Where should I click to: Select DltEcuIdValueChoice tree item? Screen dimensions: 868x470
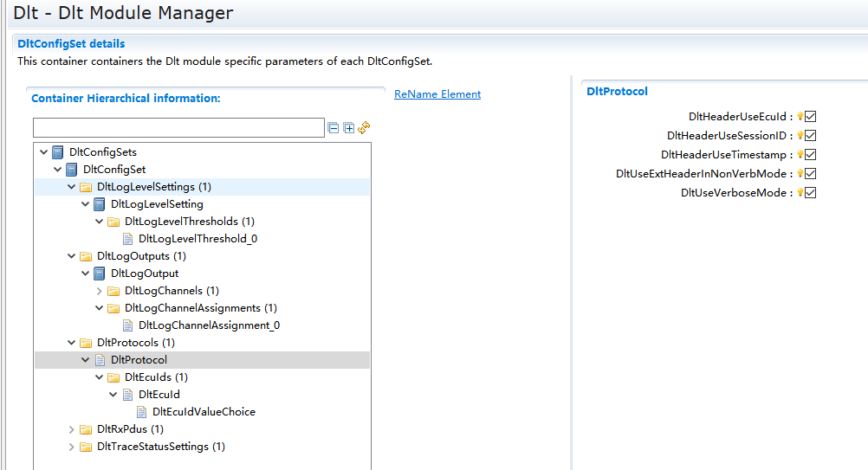[204, 412]
